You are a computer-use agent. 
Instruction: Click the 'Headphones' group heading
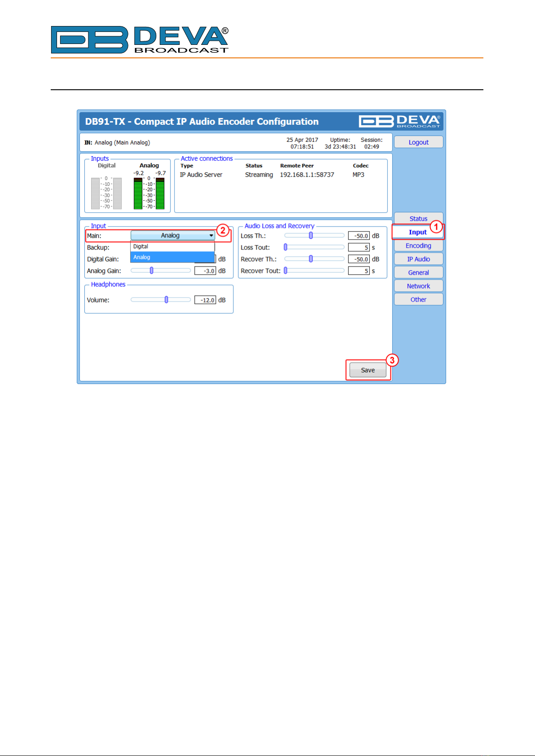pyautogui.click(x=108, y=284)
